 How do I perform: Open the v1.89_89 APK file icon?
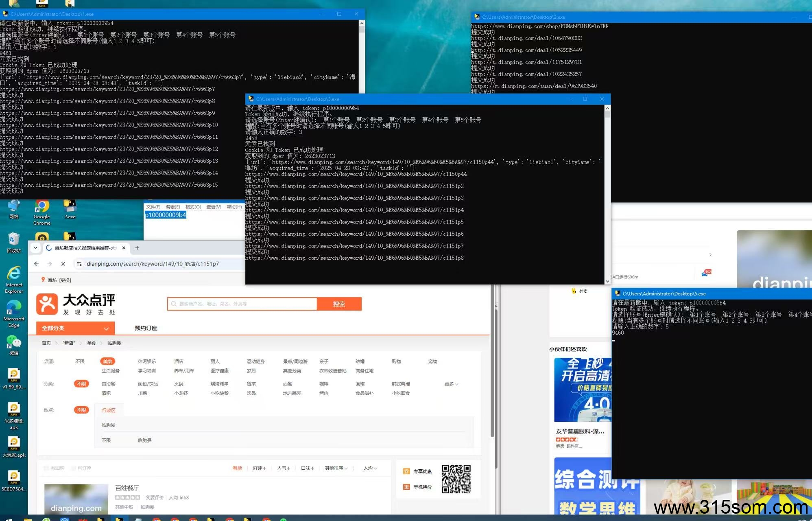[14, 379]
